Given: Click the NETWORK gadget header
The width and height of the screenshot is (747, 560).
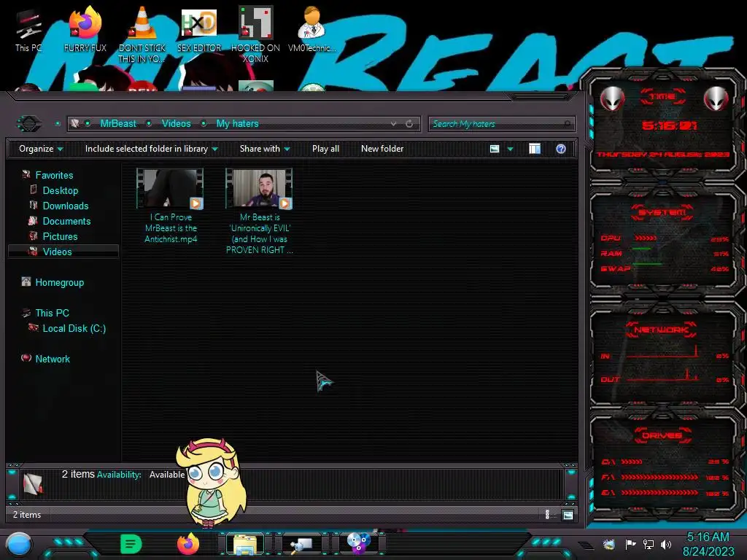Looking at the screenshot, I should click(661, 330).
